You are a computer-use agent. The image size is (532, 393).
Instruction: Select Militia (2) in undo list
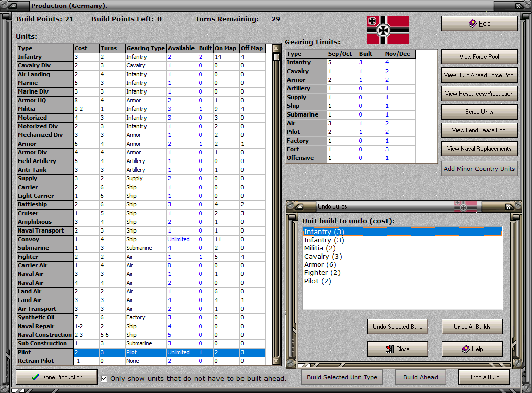pyautogui.click(x=402, y=248)
